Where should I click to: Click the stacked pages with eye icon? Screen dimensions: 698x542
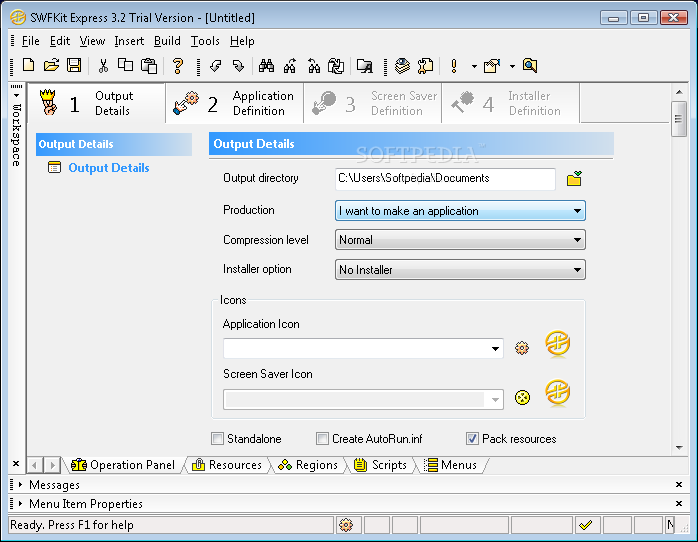point(402,66)
